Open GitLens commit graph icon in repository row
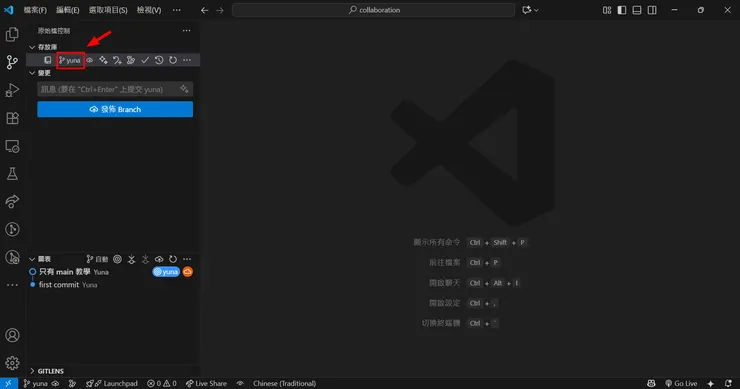This screenshot has height=389, width=740. (131, 60)
